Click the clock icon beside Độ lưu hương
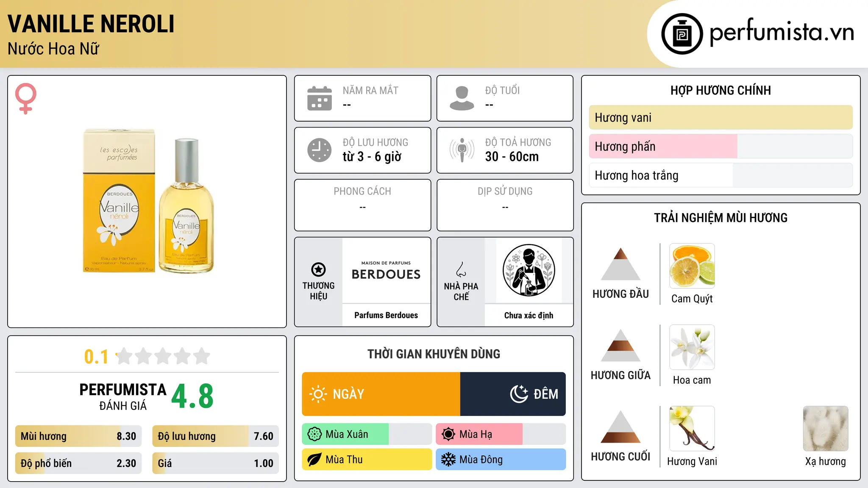This screenshot has height=488, width=868. tap(320, 150)
